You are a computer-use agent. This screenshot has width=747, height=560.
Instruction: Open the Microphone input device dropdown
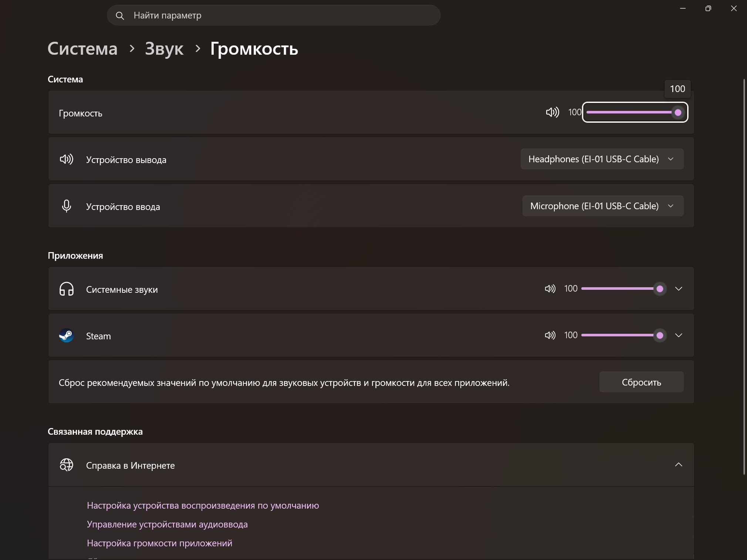tap(603, 206)
